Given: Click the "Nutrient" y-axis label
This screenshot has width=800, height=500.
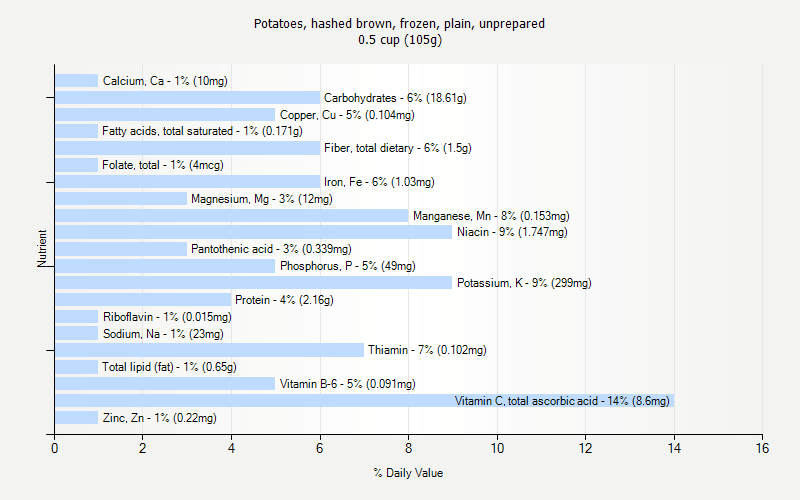Looking at the screenshot, I should pos(43,249).
